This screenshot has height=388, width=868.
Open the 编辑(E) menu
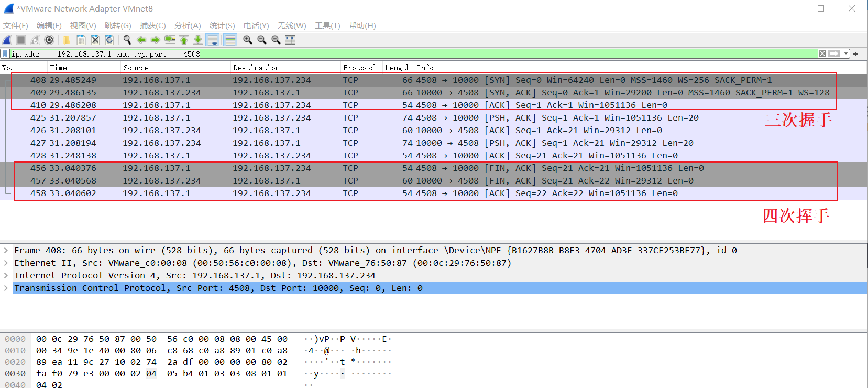click(49, 26)
